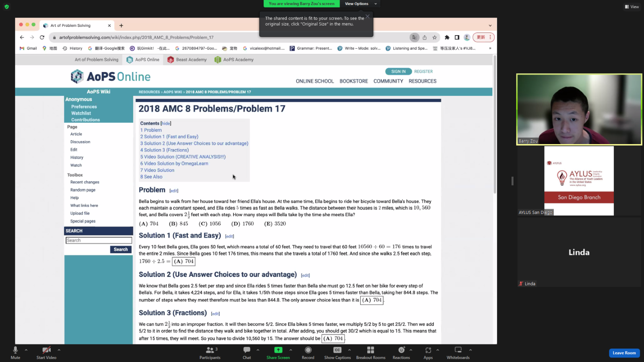Hide the Contents table

[166, 124]
